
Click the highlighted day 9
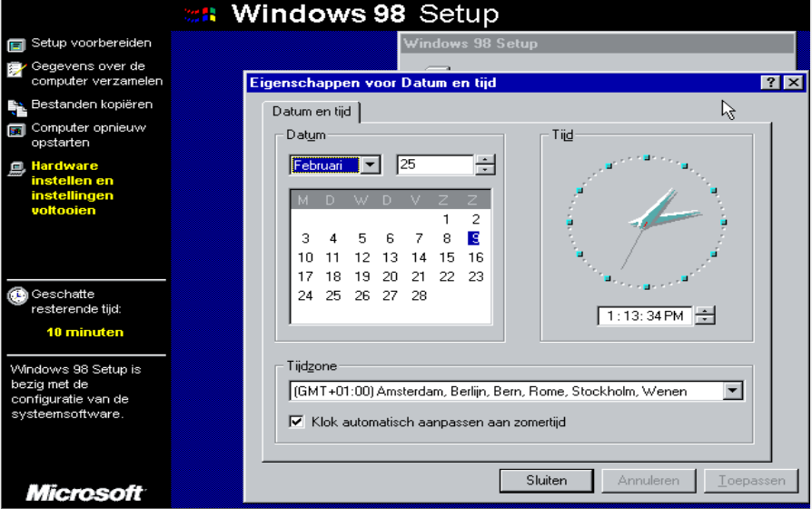click(474, 238)
